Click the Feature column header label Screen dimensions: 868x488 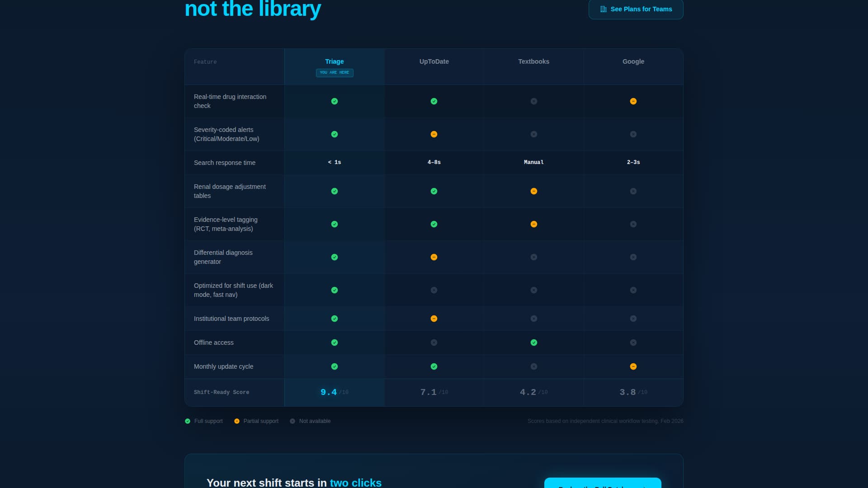coord(205,62)
